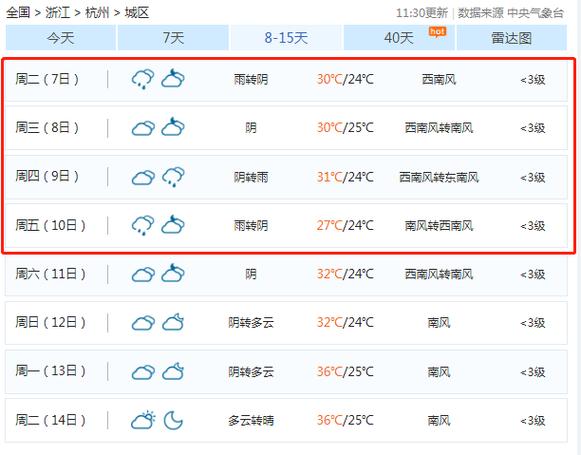Click 数据来源 中央气象台 text
This screenshot has height=455, width=581.
point(511,13)
